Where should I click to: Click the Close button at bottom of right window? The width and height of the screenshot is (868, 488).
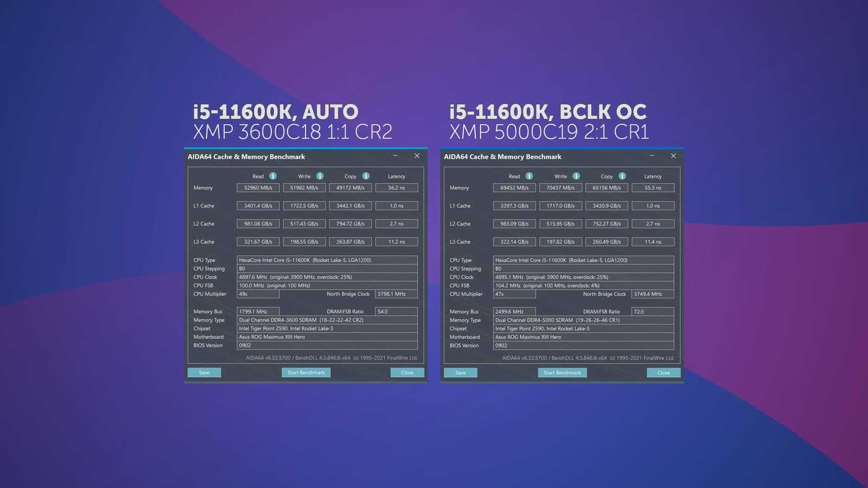(x=663, y=373)
